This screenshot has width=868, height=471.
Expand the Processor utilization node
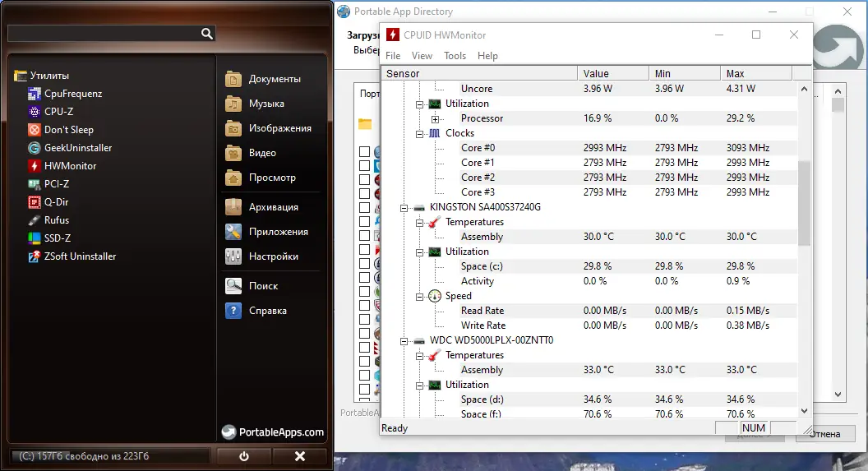(x=435, y=119)
